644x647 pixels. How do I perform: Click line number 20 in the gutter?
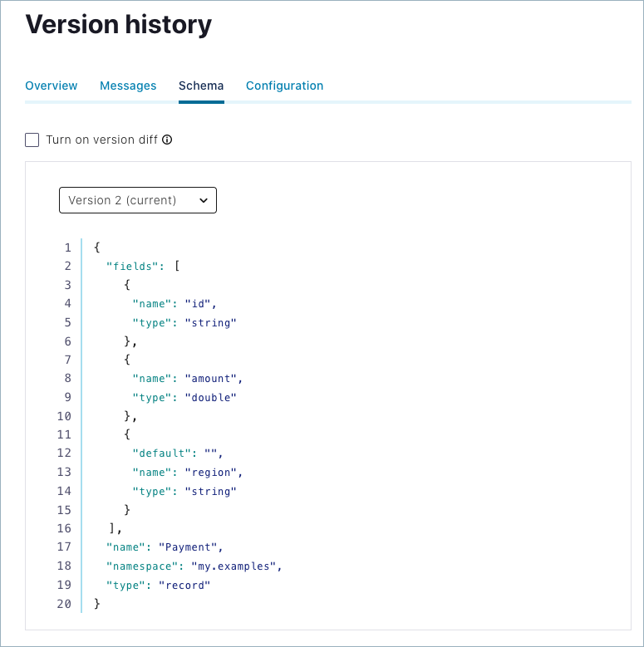click(65, 604)
